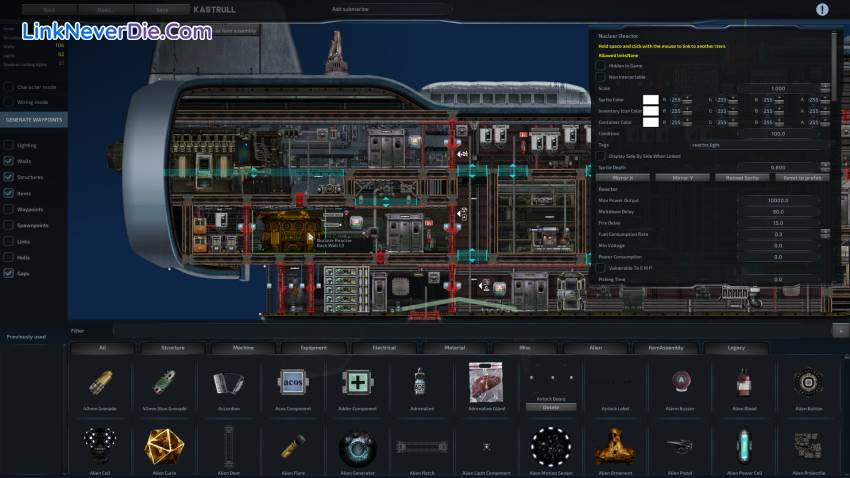Adjust the Fuel Consumption Rate stepper

pyautogui.click(x=825, y=234)
